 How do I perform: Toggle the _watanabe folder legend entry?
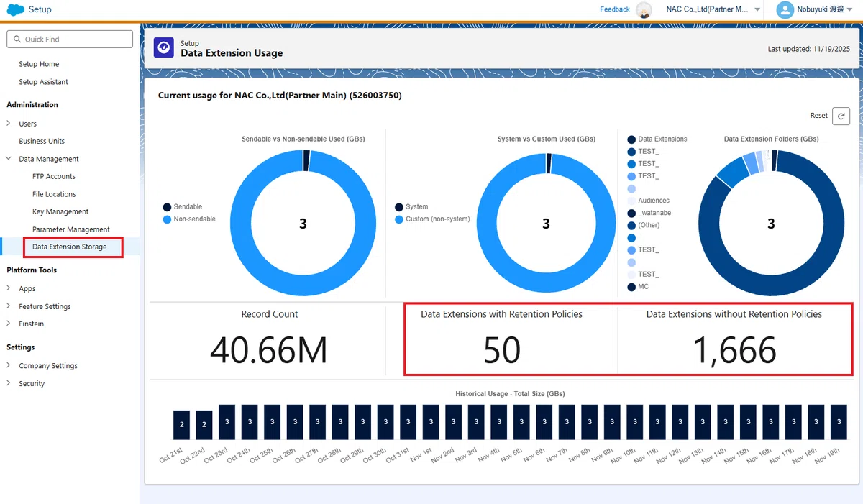tap(649, 213)
